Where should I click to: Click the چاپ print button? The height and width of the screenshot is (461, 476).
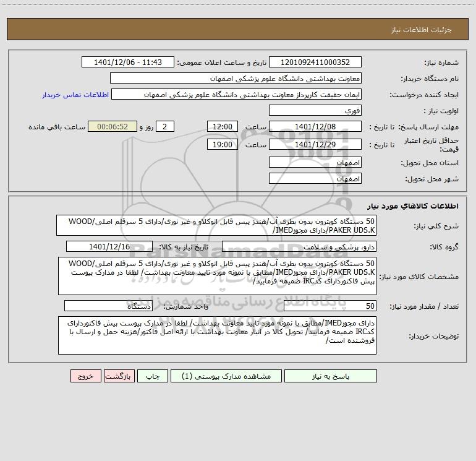(x=153, y=376)
